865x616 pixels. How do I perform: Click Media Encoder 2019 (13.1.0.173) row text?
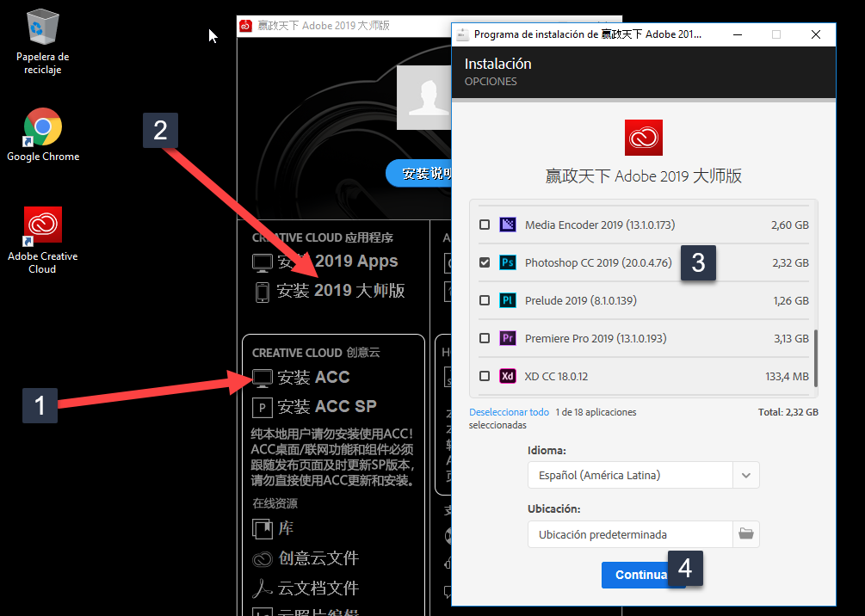pos(600,225)
